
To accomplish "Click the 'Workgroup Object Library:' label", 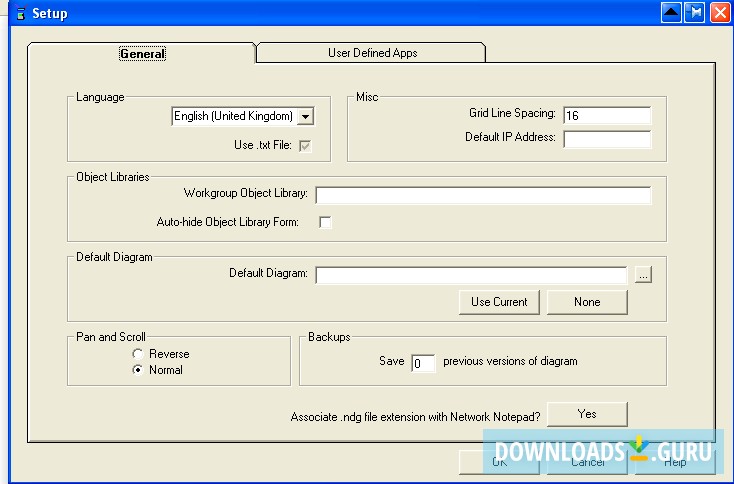I will coord(246,193).
